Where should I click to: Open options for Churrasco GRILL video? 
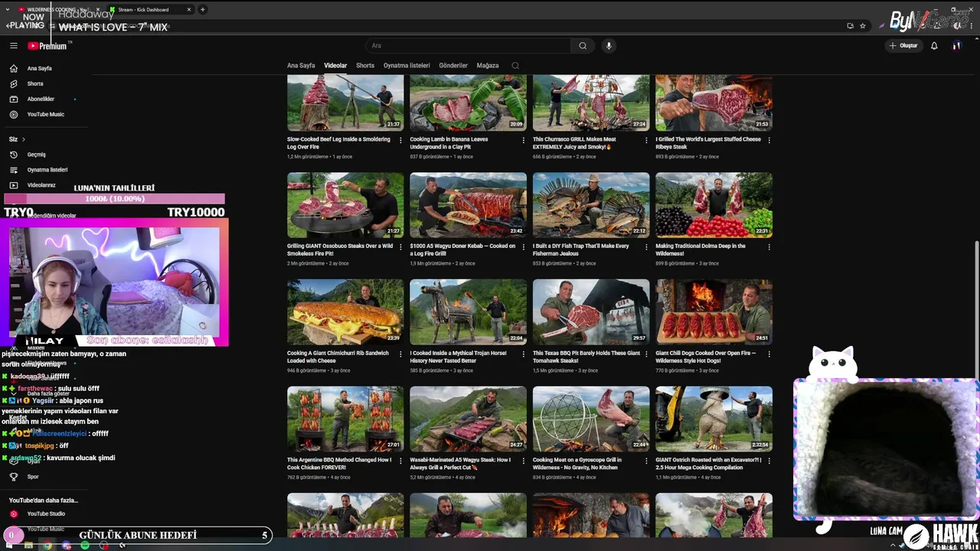pyautogui.click(x=646, y=140)
